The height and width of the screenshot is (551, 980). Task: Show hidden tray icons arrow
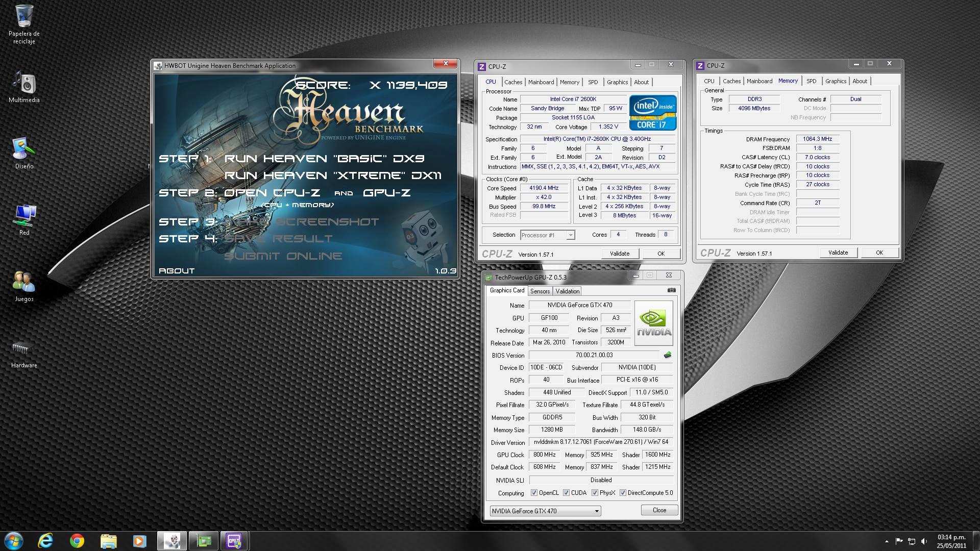tap(886, 541)
